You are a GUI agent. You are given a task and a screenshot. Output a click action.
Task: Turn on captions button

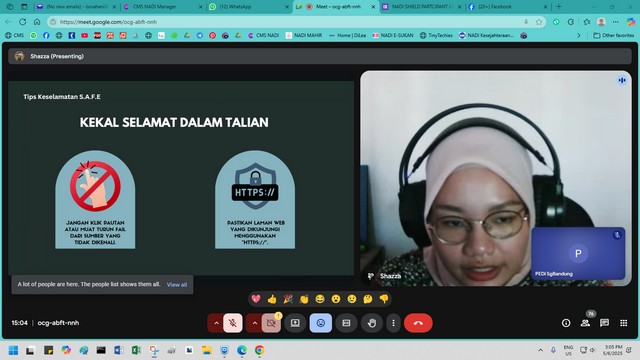[346, 323]
